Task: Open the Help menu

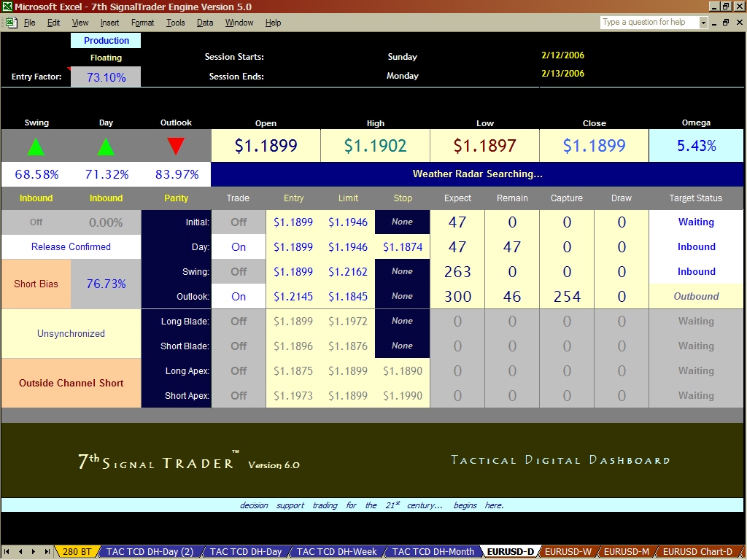Action: tap(273, 23)
